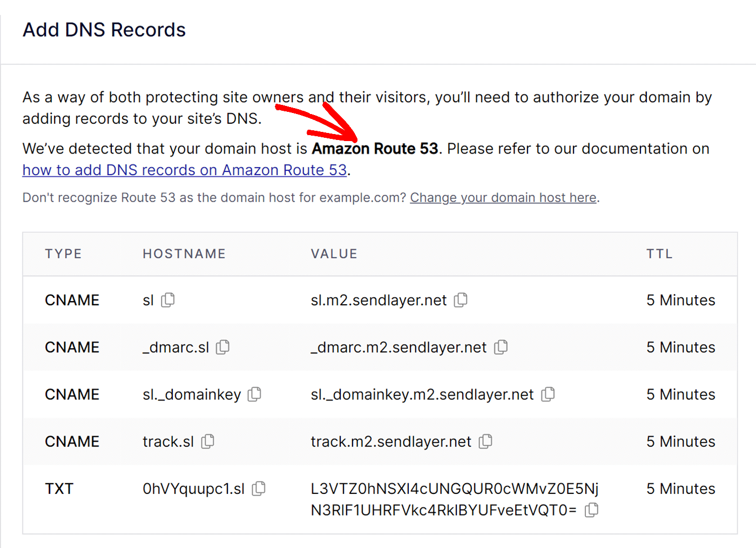Screen dimensions: 756x548
Task: Click the bold Amazon Route 53 text
Action: [x=375, y=149]
